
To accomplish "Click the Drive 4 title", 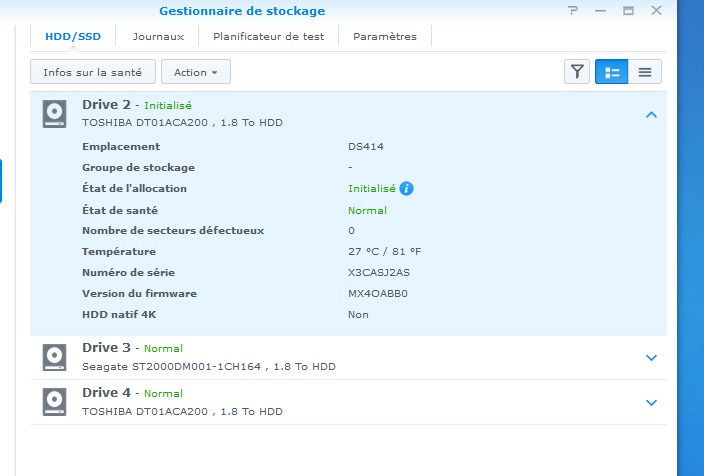I will click(106, 392).
